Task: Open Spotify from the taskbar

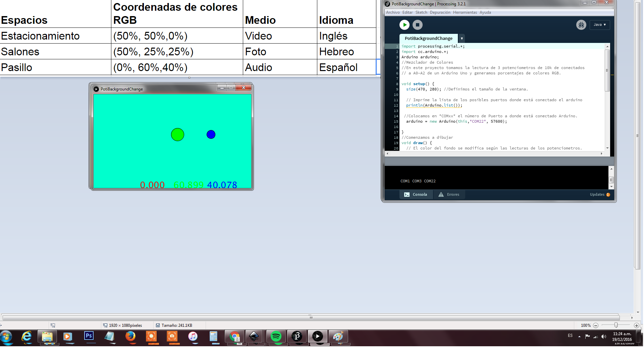Action: [x=276, y=336]
